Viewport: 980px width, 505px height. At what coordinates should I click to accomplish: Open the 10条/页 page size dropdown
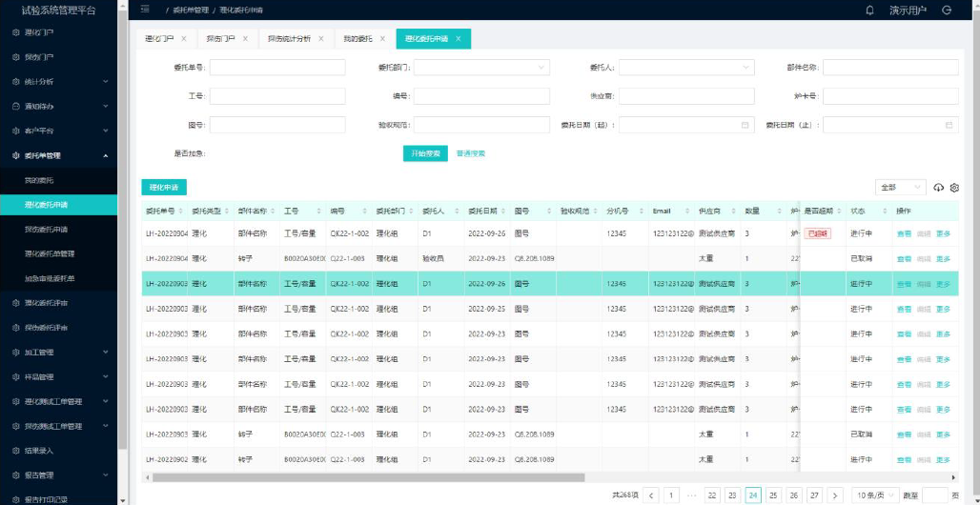point(874,495)
